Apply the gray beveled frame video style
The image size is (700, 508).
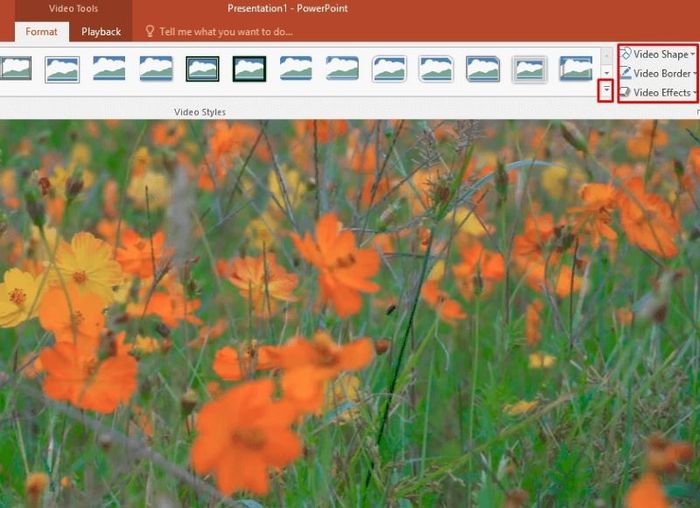pyautogui.click(x=529, y=69)
